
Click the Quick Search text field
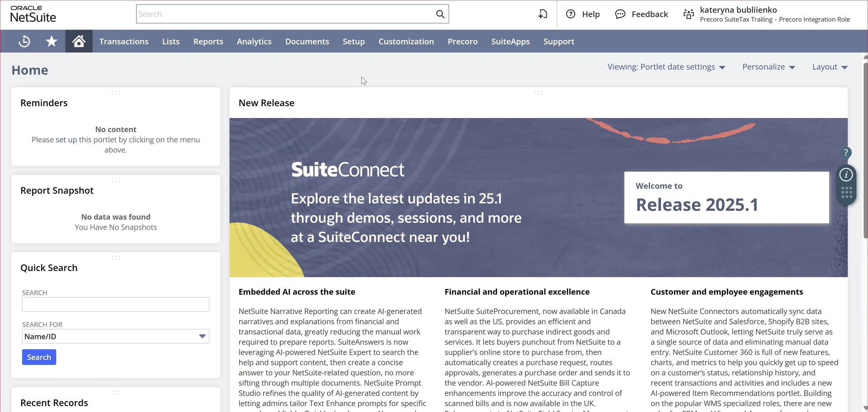116,304
